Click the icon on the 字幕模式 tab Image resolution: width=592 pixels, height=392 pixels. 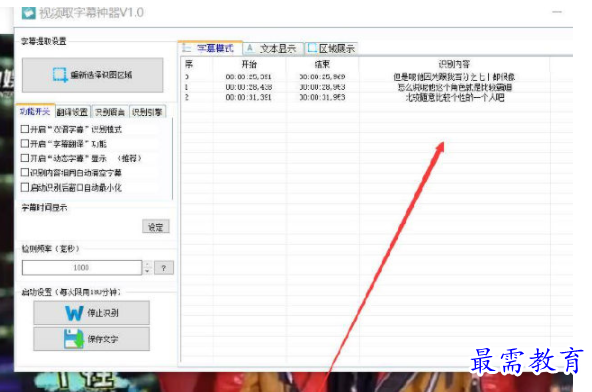coord(186,48)
